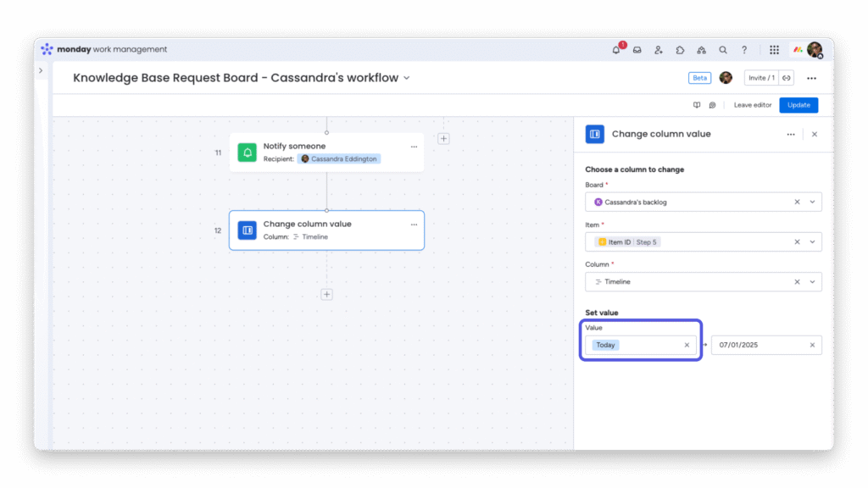Copy the board link icon
Image resolution: width=868 pixels, height=488 pixels.
coord(786,78)
